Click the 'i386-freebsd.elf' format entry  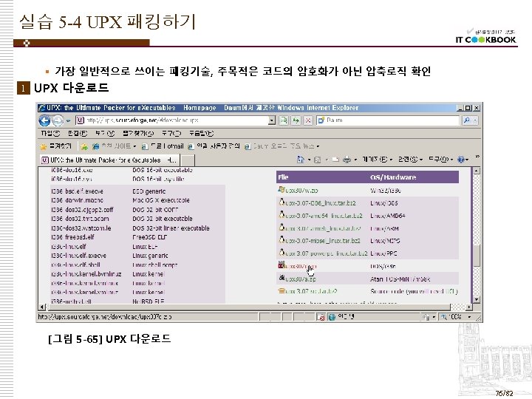pos(72,237)
